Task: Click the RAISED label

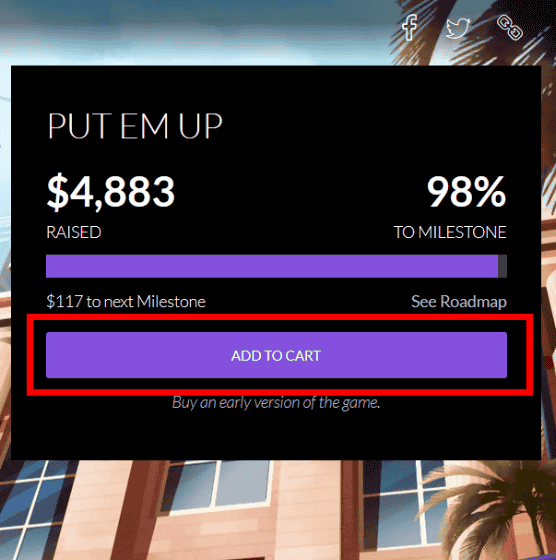Action: pyautogui.click(x=74, y=232)
